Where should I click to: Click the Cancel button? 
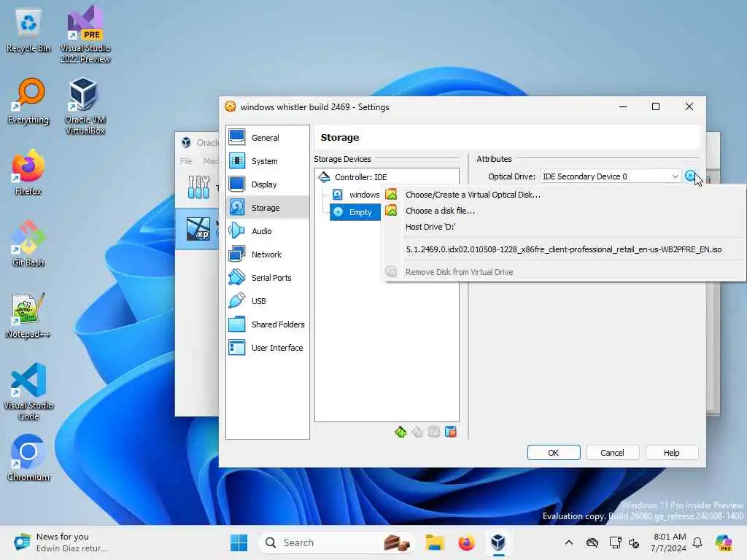tap(612, 452)
